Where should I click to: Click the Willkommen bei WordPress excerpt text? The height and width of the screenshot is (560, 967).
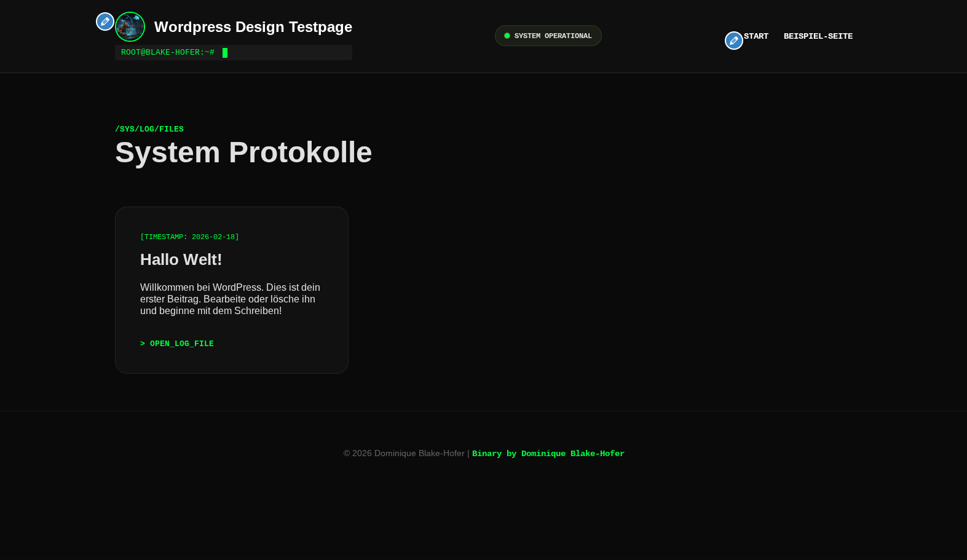230,299
